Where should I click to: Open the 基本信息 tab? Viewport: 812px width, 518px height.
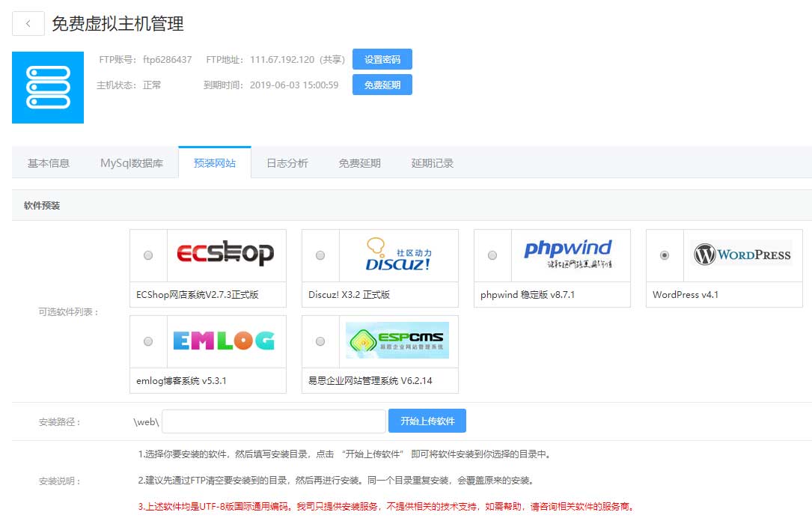tap(48, 163)
